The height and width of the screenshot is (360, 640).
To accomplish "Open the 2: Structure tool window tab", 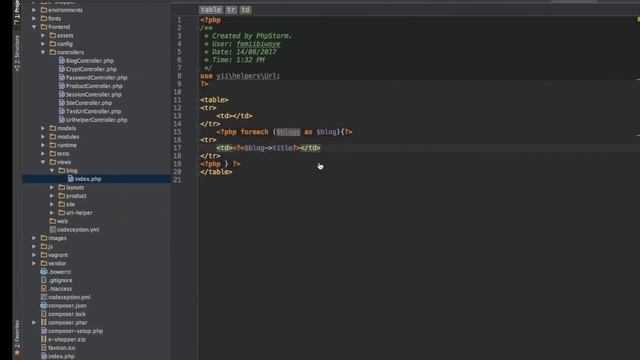I will 17,53.
